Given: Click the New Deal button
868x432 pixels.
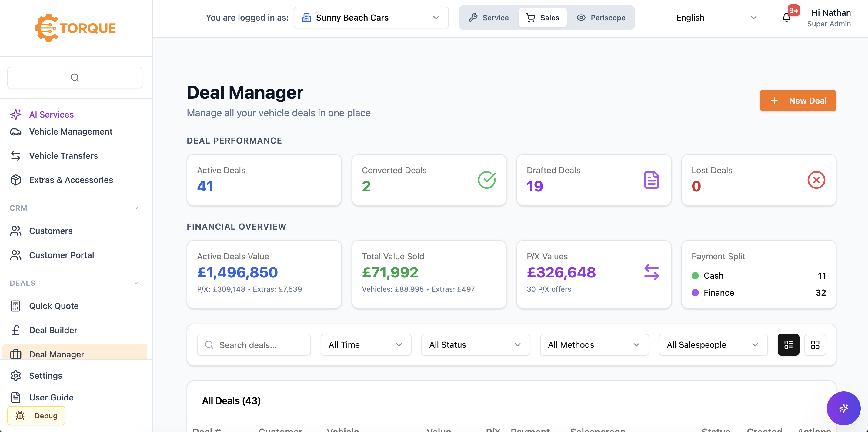Looking at the screenshot, I should pyautogui.click(x=798, y=100).
